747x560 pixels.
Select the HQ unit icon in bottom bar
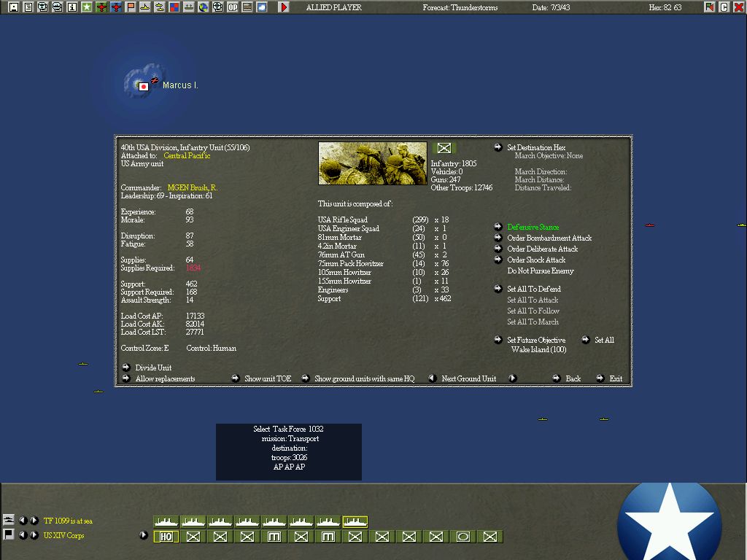click(x=166, y=537)
